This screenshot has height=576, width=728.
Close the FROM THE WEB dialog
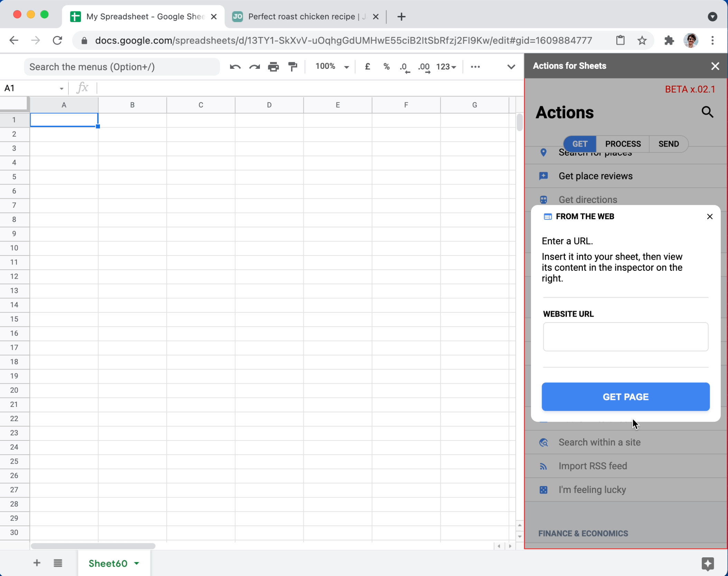tap(710, 216)
